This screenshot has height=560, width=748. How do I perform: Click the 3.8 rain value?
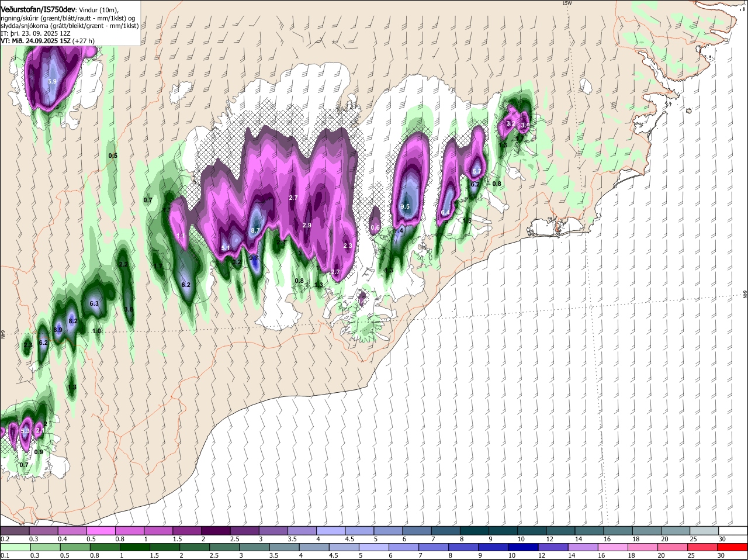[129, 309]
